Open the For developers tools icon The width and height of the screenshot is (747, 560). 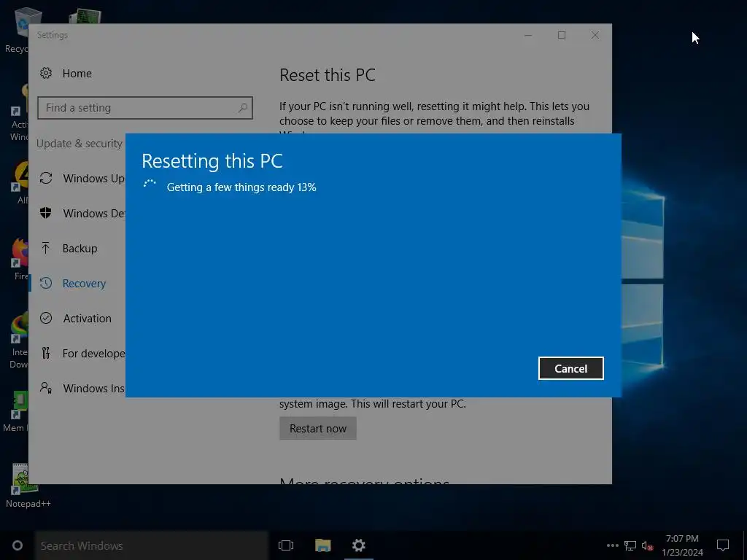click(46, 353)
